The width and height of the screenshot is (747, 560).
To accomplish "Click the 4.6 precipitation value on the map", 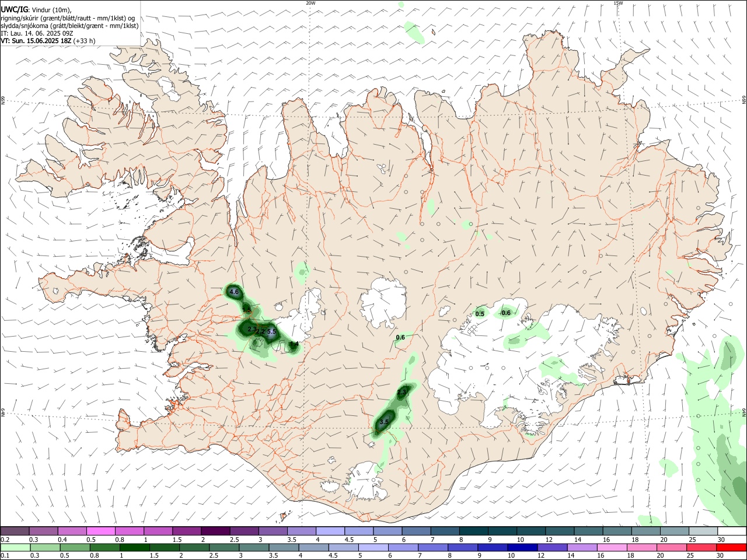I will [234, 291].
